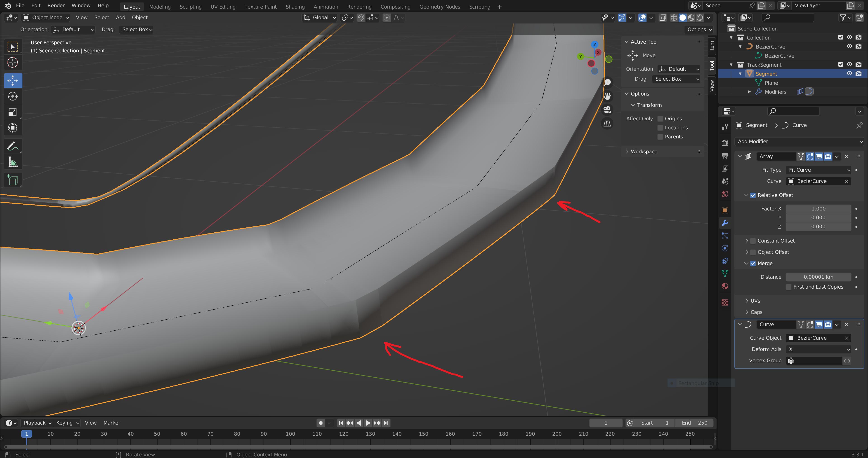Play the animation forward

[x=368, y=423]
